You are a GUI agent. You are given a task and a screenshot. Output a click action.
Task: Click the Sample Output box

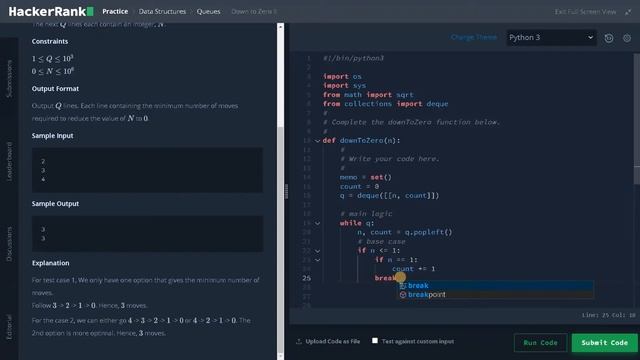(147, 234)
